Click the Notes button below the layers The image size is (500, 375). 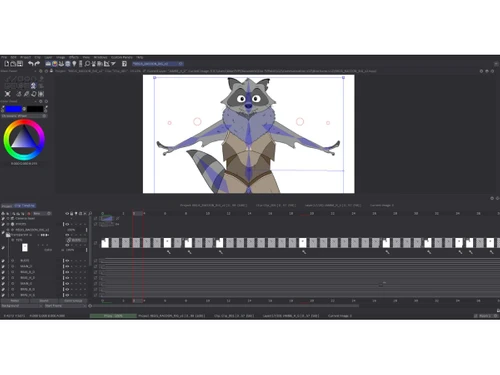click(x=15, y=301)
